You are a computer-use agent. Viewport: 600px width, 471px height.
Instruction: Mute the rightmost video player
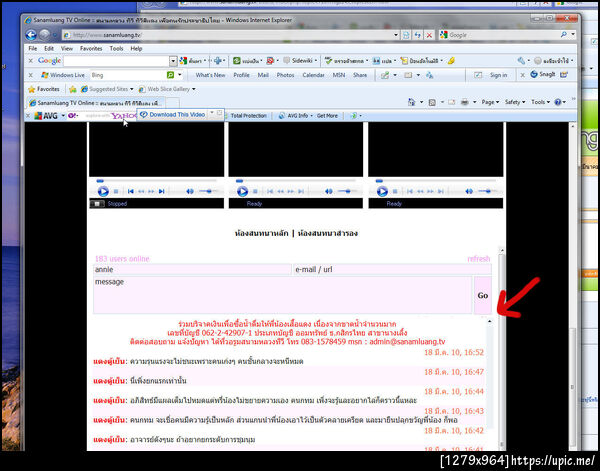click(469, 191)
